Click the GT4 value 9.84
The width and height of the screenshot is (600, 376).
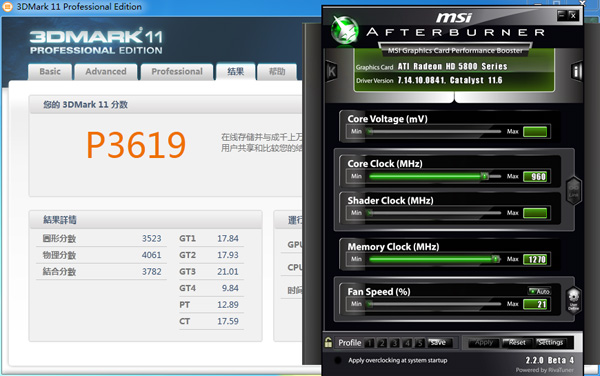(230, 288)
